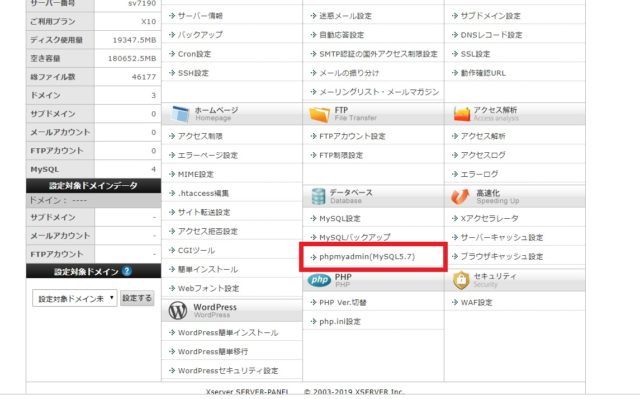Open サブドメイン設定 link
Screen dimensions: 640x399
491,16
